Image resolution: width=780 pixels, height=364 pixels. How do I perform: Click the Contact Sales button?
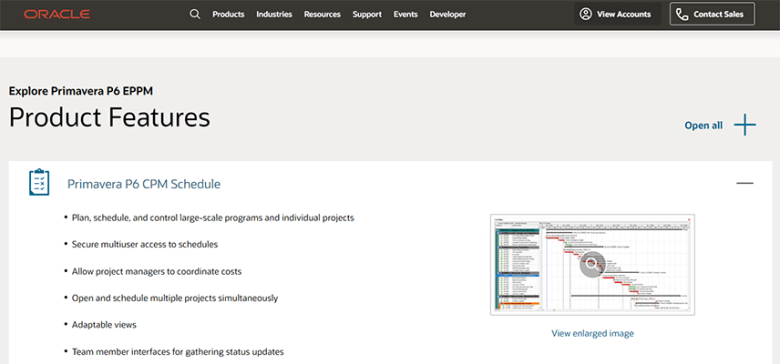(x=712, y=14)
